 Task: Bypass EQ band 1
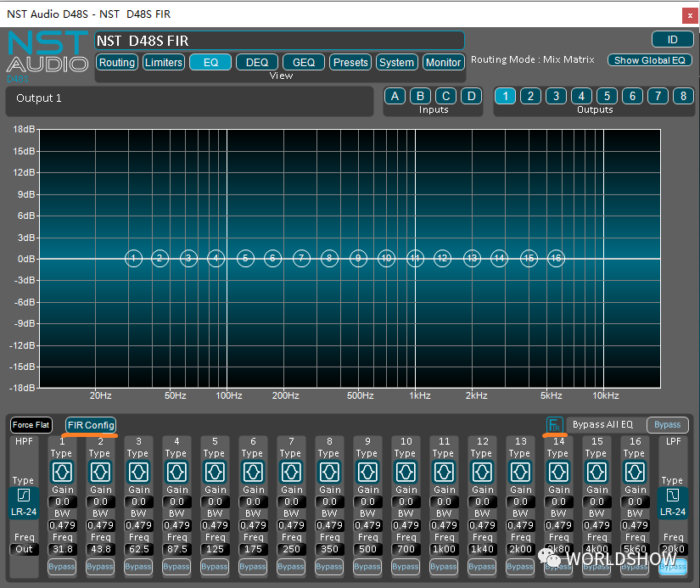click(62, 567)
